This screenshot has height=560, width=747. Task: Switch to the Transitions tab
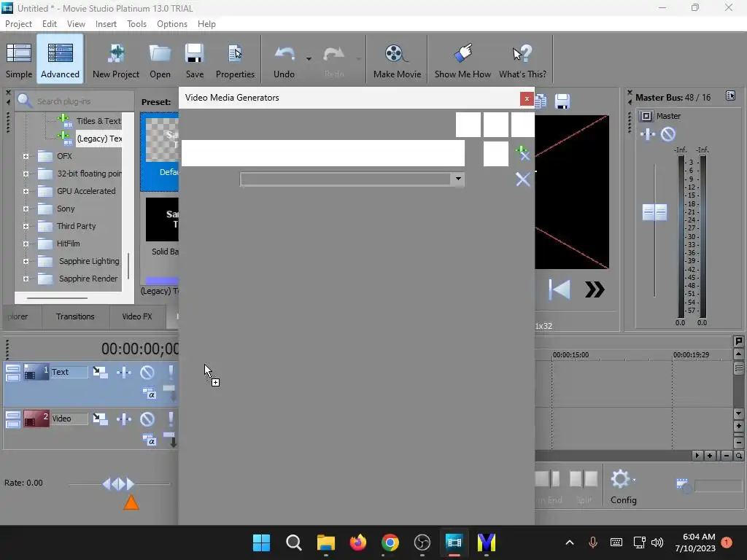click(75, 316)
